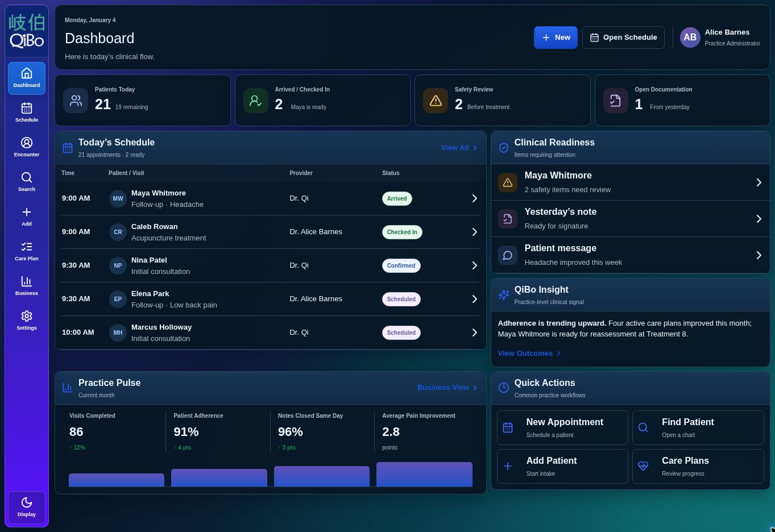Click the Care Plans quick action

(x=698, y=466)
